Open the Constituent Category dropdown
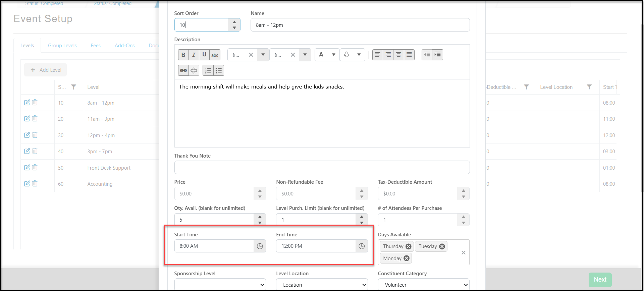The width and height of the screenshot is (644, 291). click(x=424, y=285)
